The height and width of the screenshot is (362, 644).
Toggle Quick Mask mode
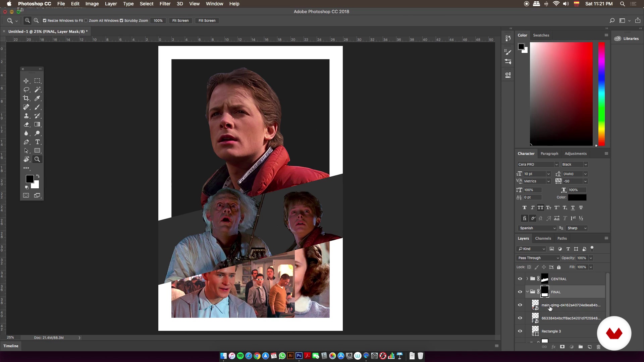click(x=26, y=195)
